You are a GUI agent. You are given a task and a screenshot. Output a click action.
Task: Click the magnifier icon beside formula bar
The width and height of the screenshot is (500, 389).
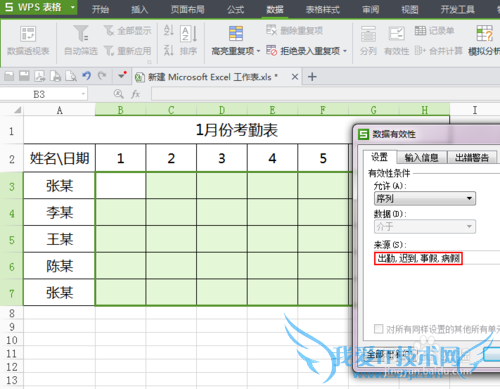pos(118,94)
